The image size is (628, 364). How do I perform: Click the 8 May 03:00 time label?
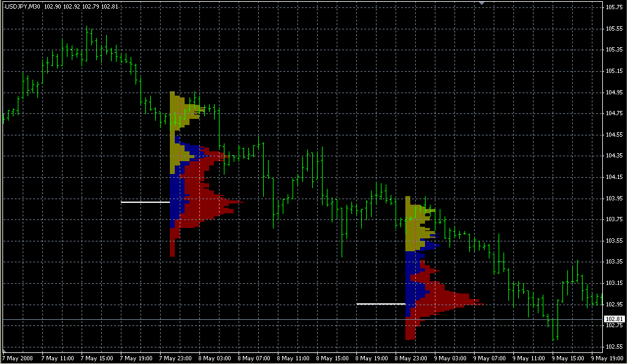(x=215, y=358)
